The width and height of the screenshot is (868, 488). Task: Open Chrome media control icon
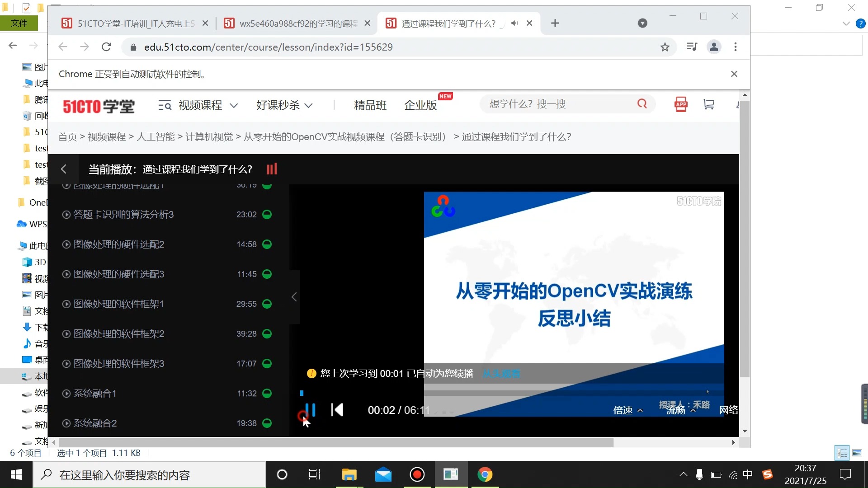point(691,47)
